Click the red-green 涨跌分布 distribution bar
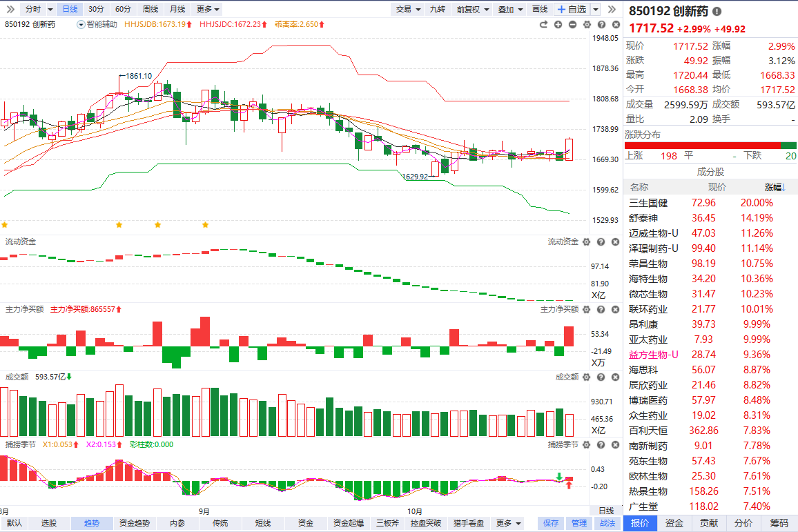The image size is (798, 532). 710,146
